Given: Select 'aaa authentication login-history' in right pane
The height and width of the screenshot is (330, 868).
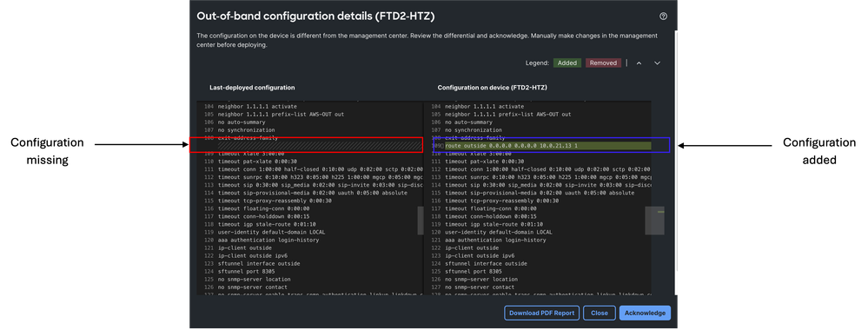Looking at the screenshot, I should tap(495, 241).
